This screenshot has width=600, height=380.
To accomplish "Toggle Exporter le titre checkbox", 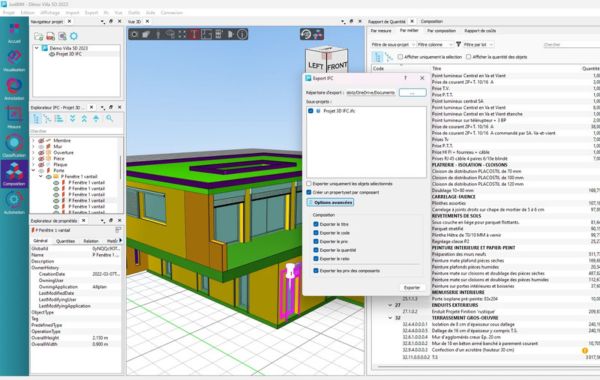I will [316, 224].
